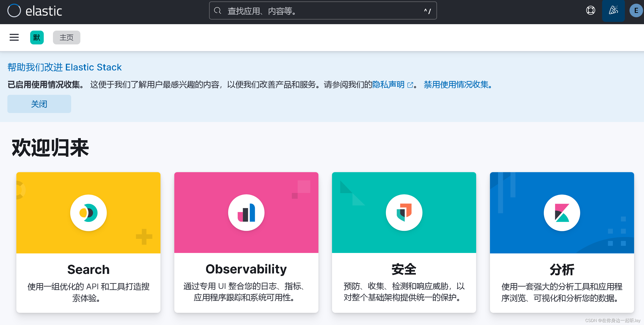Open the 分析 card title
This screenshot has height=325, width=644.
click(562, 270)
